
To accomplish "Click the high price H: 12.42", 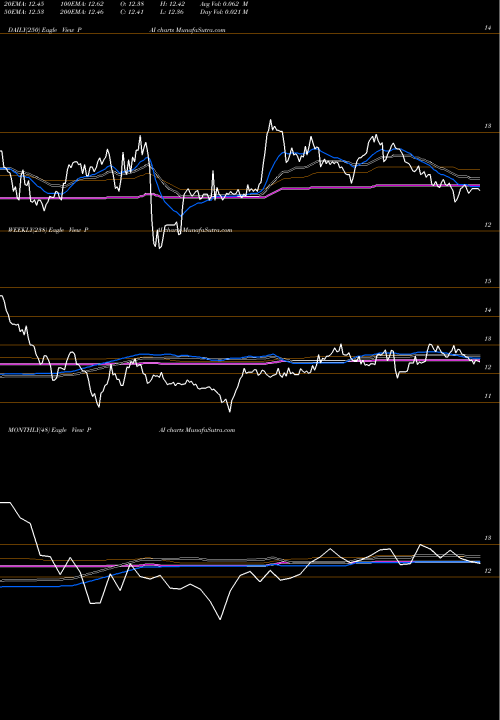I will 173,4.
